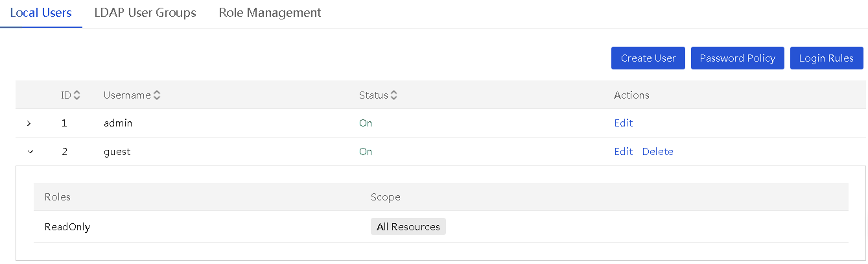Click the On status for admin
Screen dimensions: 868x264
366,123
